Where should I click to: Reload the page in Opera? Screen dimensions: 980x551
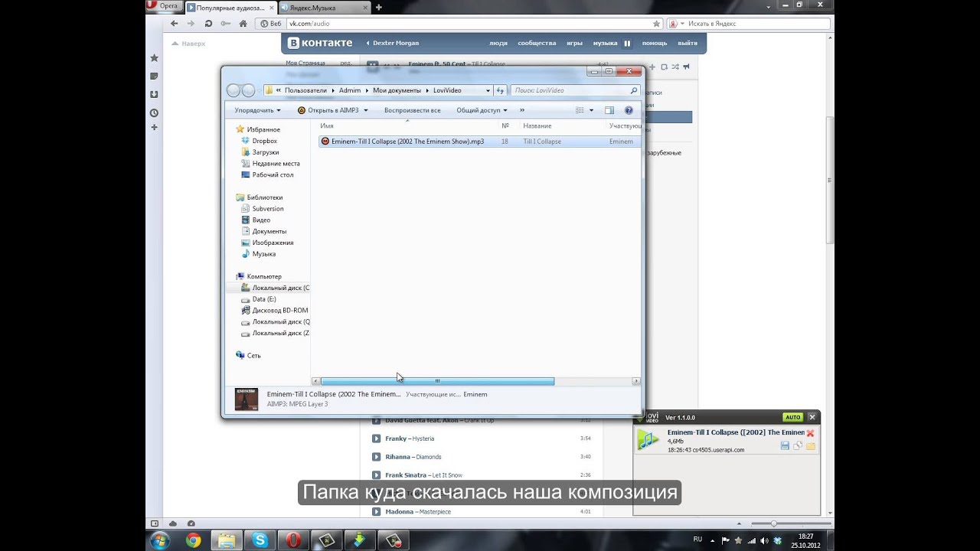point(208,24)
